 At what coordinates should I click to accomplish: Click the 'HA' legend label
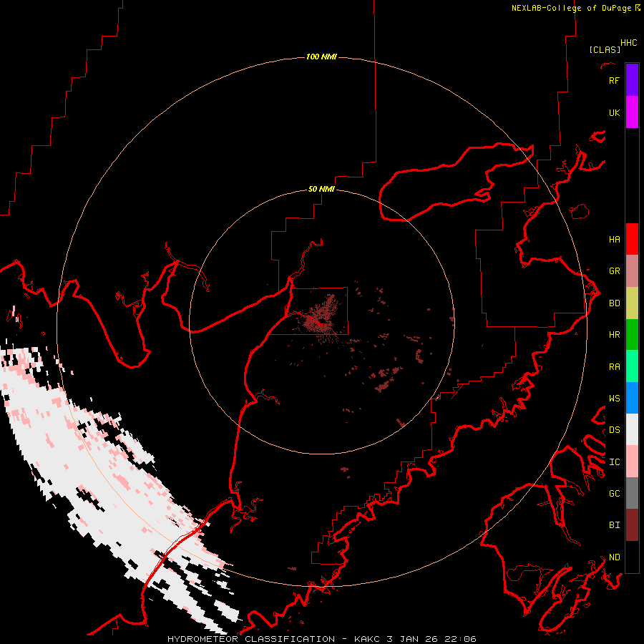click(x=614, y=239)
